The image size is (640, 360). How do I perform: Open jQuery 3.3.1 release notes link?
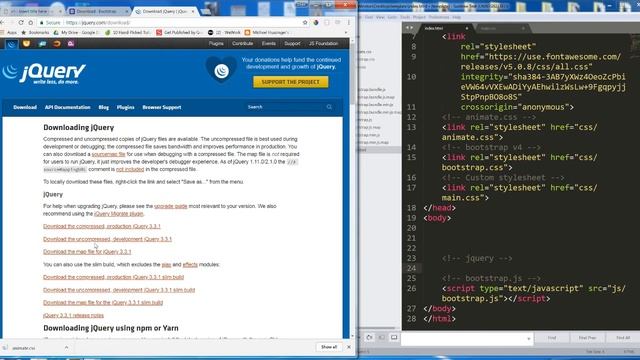click(x=73, y=315)
